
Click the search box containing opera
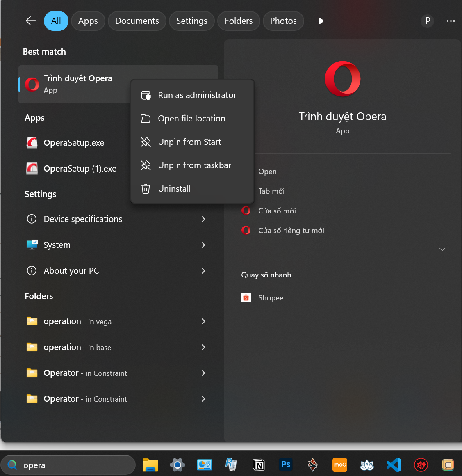[x=74, y=465]
